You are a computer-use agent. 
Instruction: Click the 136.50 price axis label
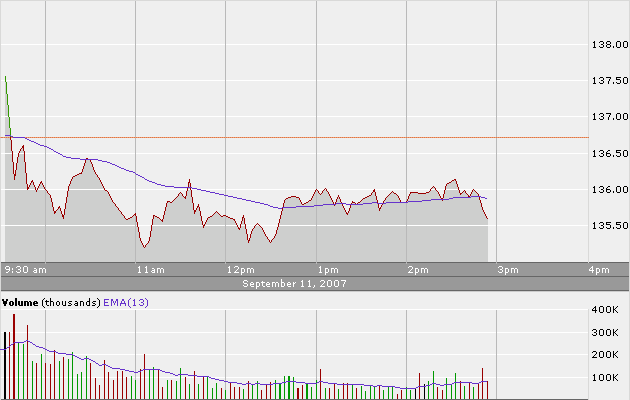[x=608, y=154]
